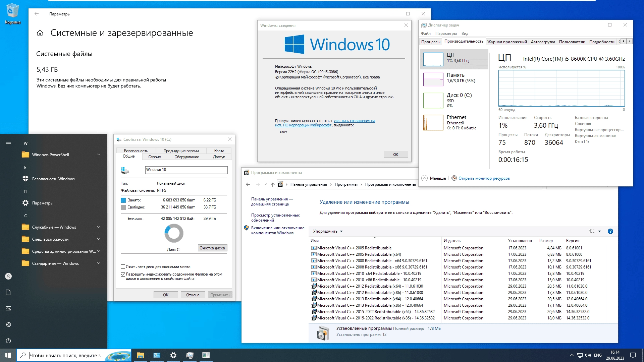This screenshot has width=644, height=362.
Task: Click OK in disk properties dialog
Action: 166,295
